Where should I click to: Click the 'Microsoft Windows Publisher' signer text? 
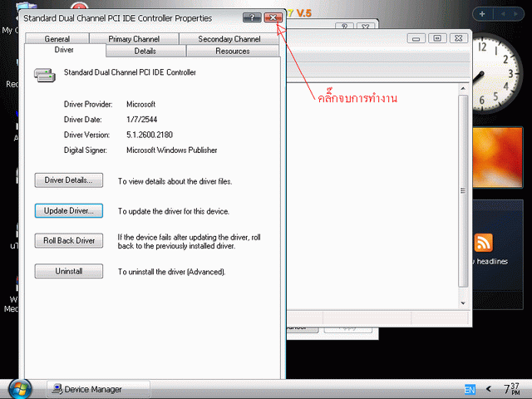tap(172, 150)
